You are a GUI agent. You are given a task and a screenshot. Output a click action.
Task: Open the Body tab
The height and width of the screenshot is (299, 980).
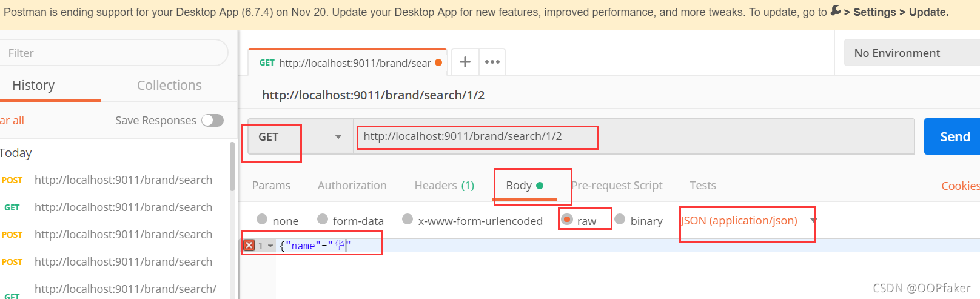(525, 185)
